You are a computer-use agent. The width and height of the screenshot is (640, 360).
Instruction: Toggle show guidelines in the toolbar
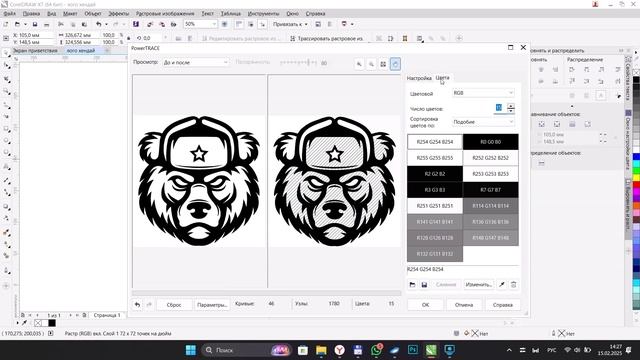pos(262,24)
